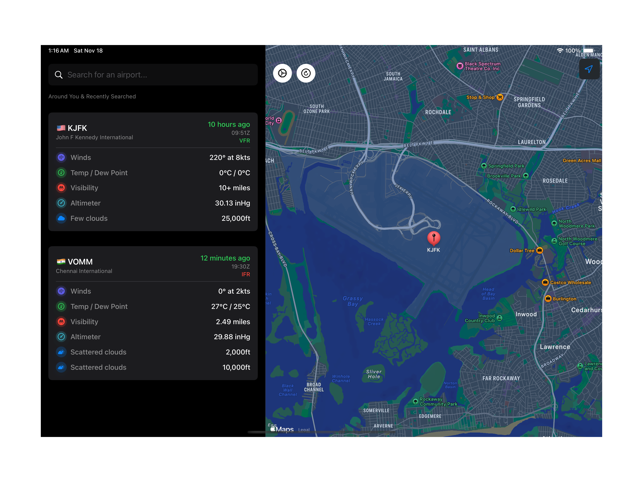The image size is (643, 482).
Task: Click the KJFK Temp / Dew Point icon
Action: (61, 173)
